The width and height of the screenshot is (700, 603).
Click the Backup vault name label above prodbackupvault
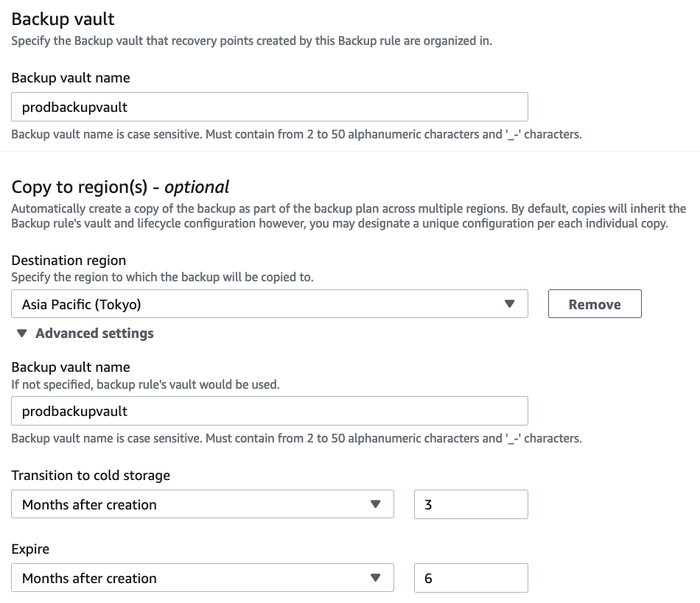tap(69, 77)
